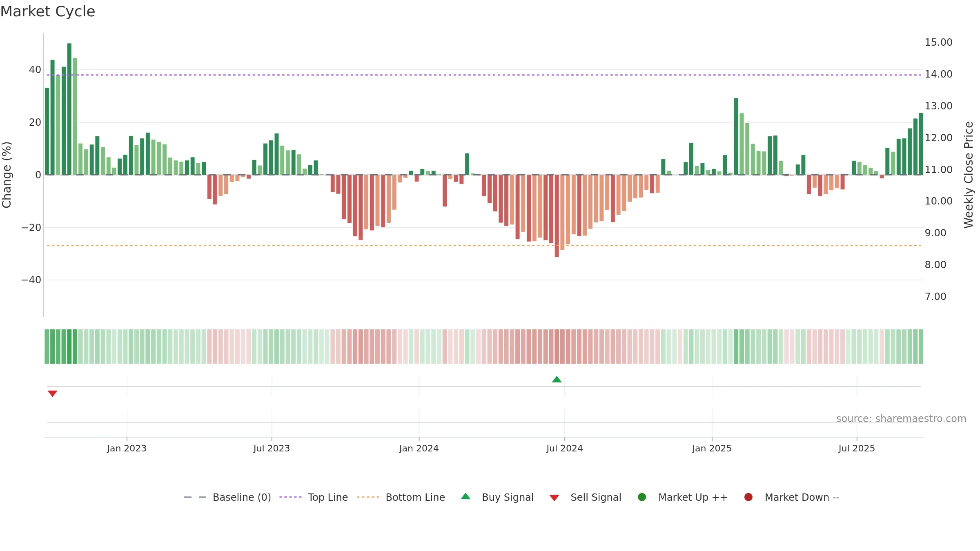The height and width of the screenshot is (551, 980).
Task: Click the lowest red bar below the Bottom Line
Action: point(557,216)
